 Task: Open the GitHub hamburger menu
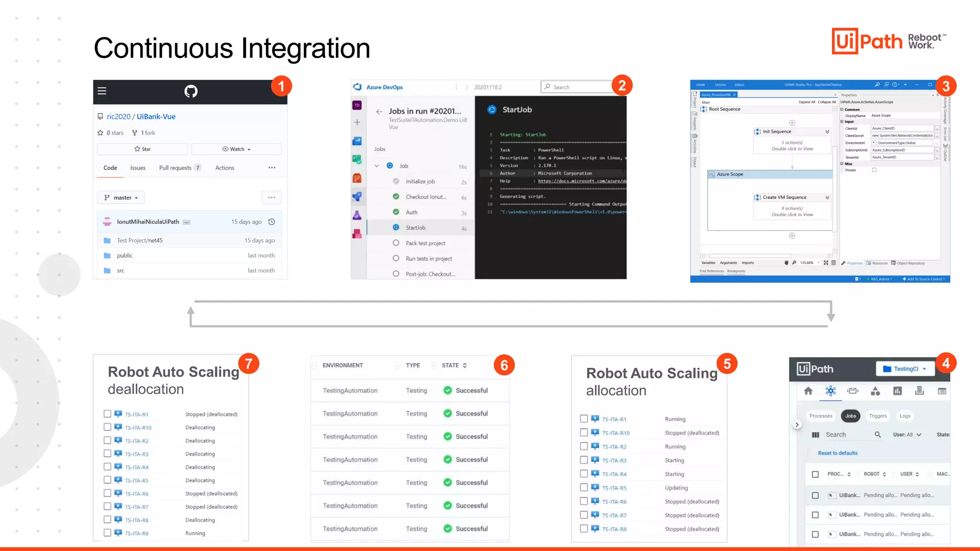coord(102,91)
